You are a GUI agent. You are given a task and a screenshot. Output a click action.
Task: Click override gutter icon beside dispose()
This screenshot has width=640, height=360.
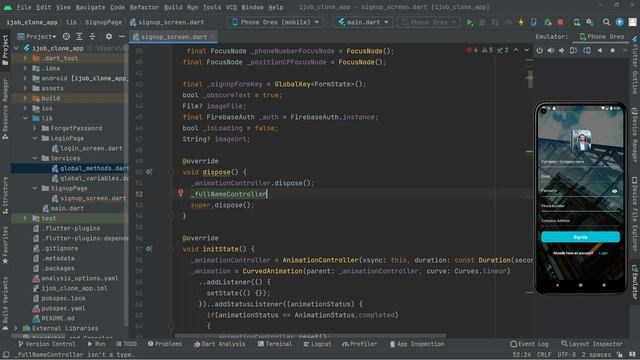pyautogui.click(x=149, y=172)
